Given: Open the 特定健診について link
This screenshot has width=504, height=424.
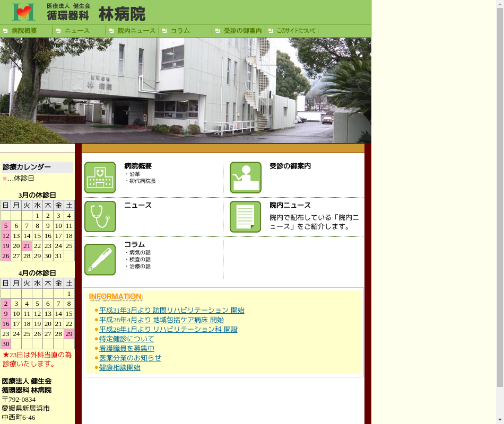Looking at the screenshot, I should [126, 339].
